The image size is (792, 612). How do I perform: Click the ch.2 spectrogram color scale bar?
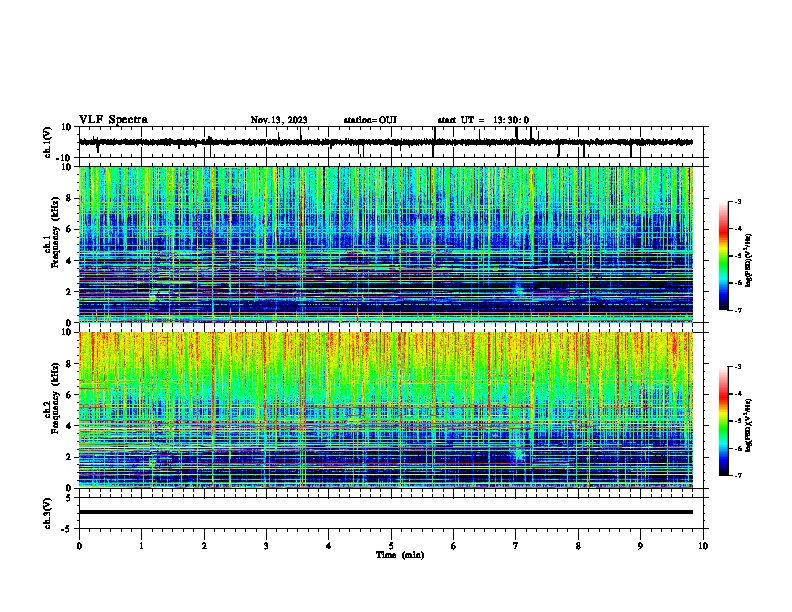pos(724,421)
